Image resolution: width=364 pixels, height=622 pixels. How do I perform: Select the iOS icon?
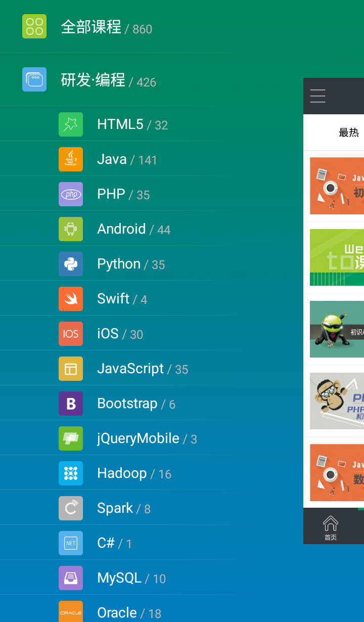pos(71,334)
